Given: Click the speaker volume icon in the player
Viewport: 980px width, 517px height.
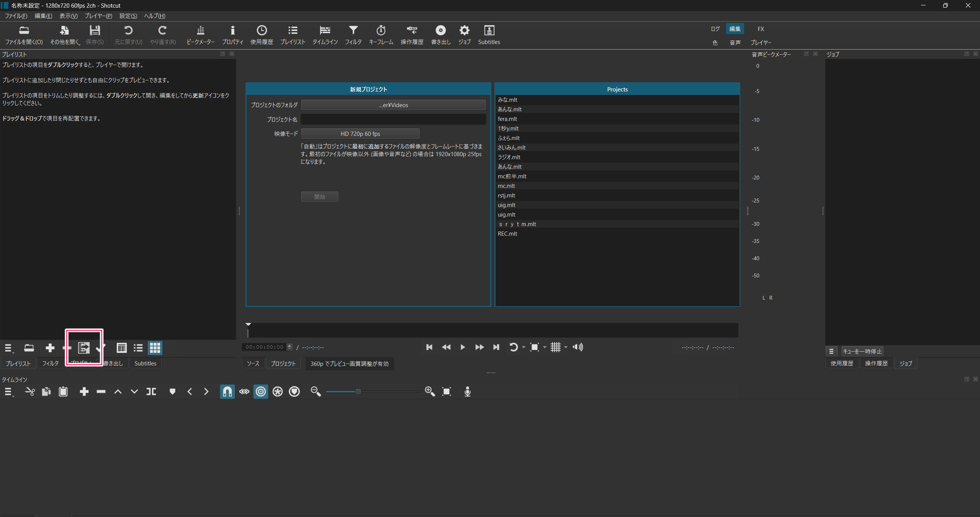Looking at the screenshot, I should (578, 347).
